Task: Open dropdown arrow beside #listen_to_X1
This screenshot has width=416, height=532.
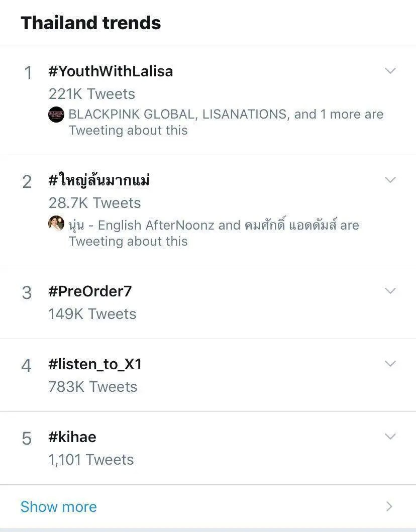Action: (x=390, y=364)
